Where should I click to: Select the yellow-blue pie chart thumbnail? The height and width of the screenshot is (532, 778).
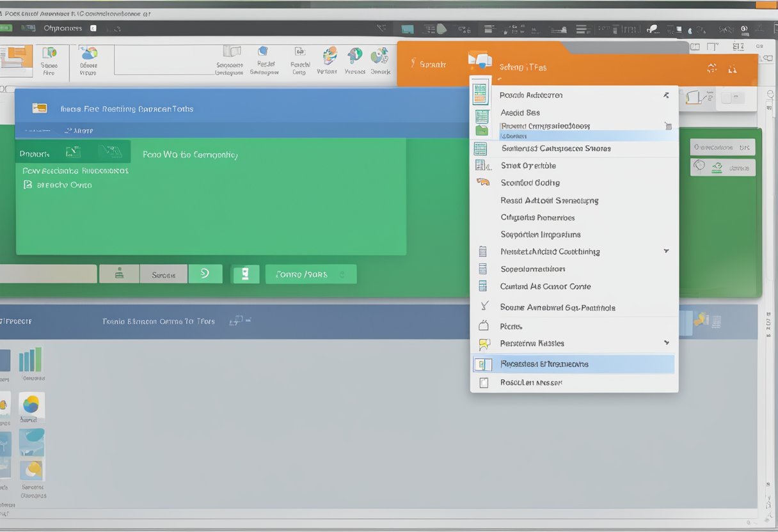click(31, 404)
